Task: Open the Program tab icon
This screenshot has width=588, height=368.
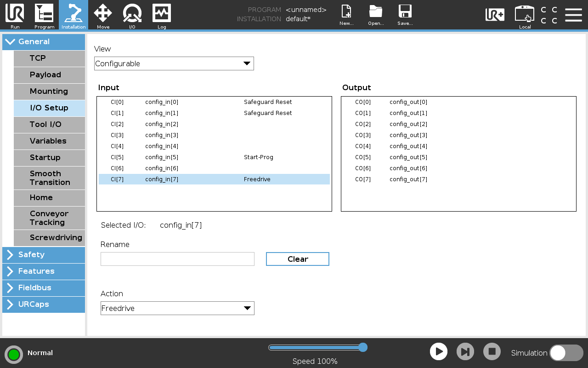Action: 44,16
